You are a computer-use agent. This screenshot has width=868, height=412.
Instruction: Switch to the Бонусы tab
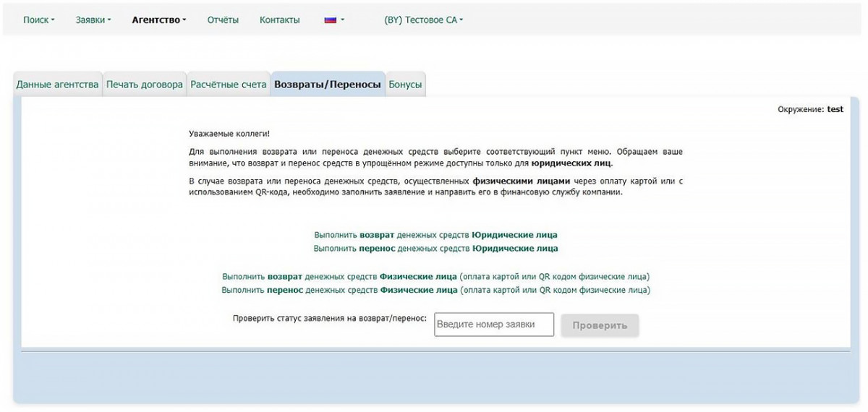(x=405, y=85)
